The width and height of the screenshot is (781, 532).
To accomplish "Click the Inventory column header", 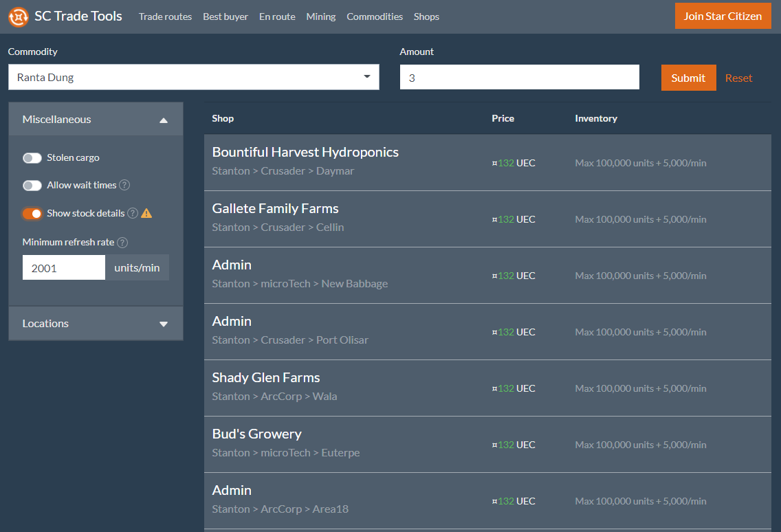I will pos(596,118).
